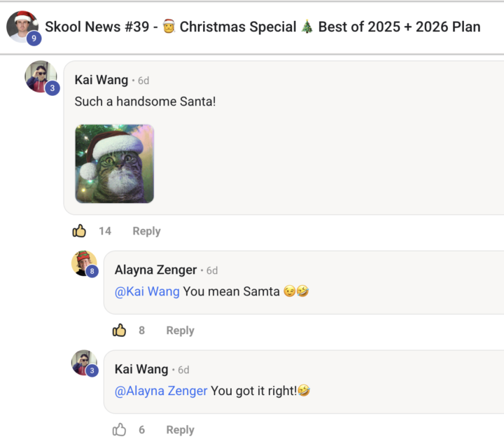Reply to Alayna Zenger's Samta comment
The height and width of the screenshot is (444, 504).
(x=180, y=331)
